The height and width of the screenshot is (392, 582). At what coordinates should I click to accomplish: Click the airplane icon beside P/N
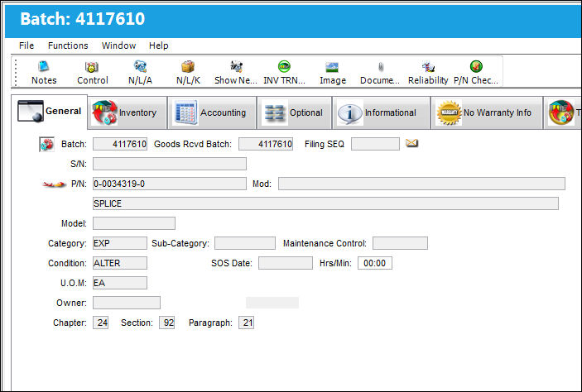[54, 184]
